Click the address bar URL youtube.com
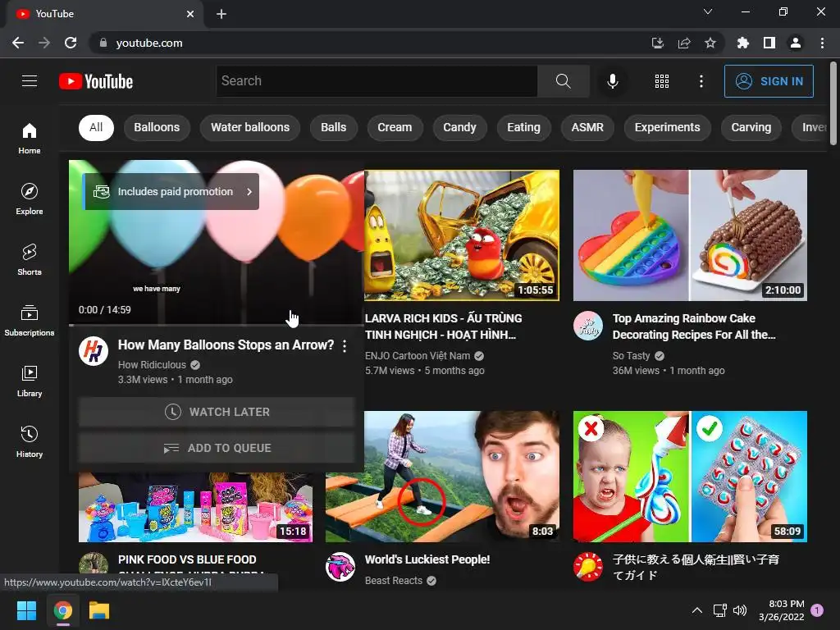This screenshot has height=630, width=840. (x=149, y=43)
